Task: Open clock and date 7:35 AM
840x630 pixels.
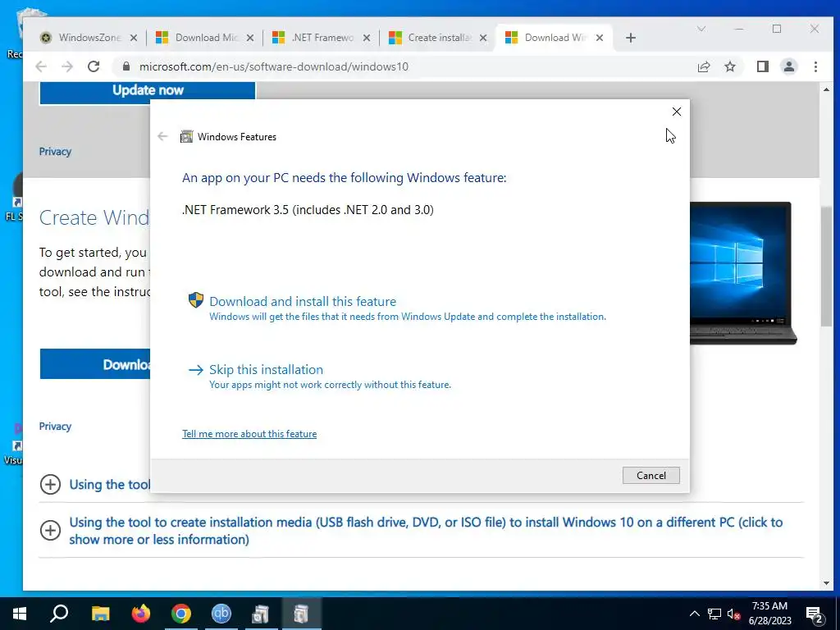Action: pyautogui.click(x=769, y=614)
